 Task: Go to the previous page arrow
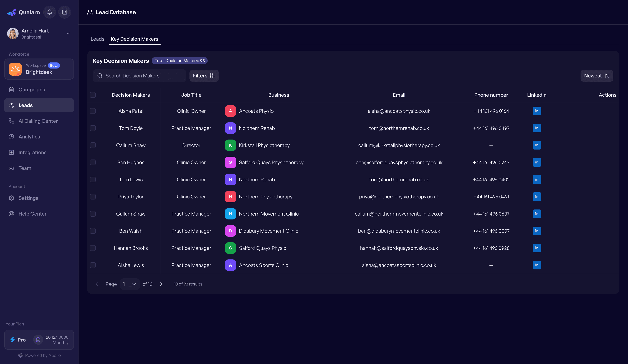click(97, 284)
